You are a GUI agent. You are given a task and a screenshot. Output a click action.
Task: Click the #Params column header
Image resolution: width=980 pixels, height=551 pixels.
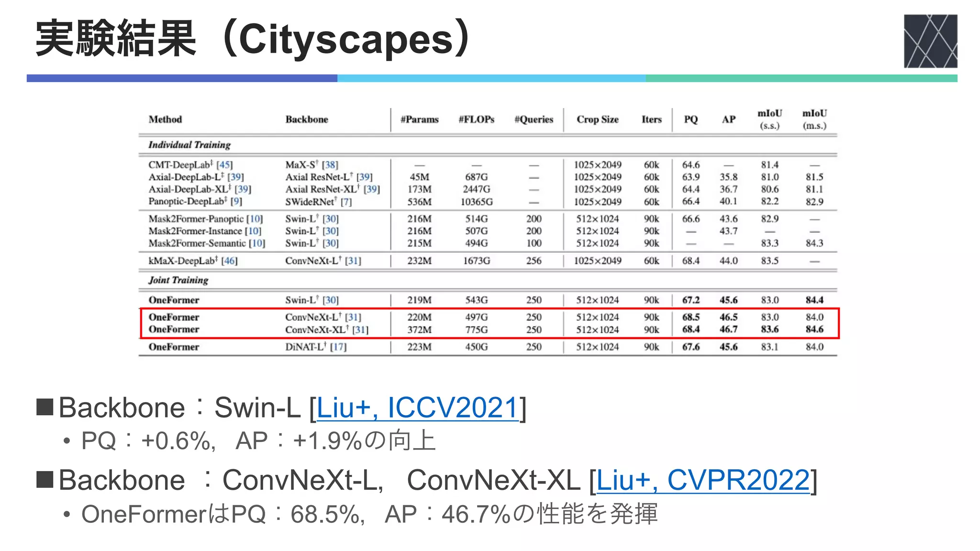[419, 120]
